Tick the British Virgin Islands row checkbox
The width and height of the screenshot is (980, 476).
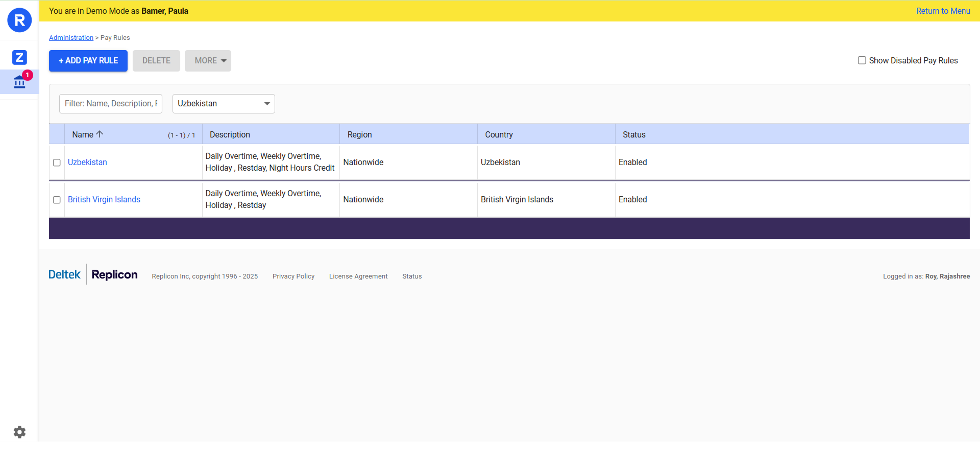pyautogui.click(x=57, y=200)
